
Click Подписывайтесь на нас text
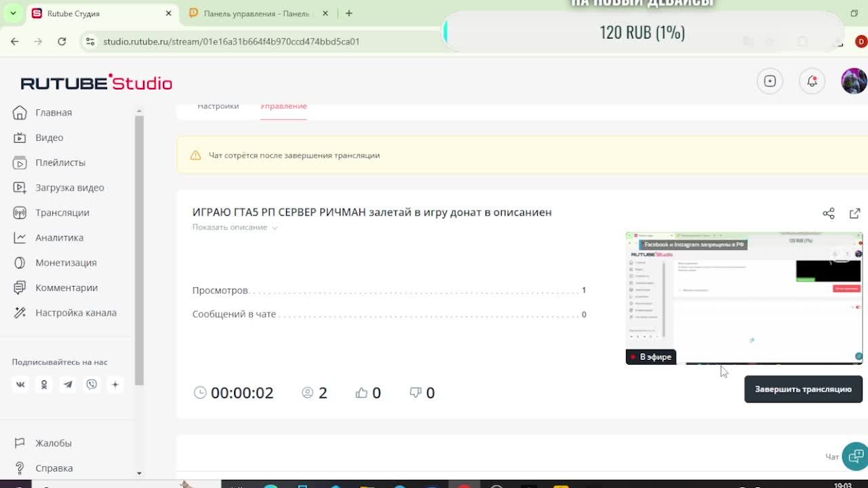[x=60, y=362]
